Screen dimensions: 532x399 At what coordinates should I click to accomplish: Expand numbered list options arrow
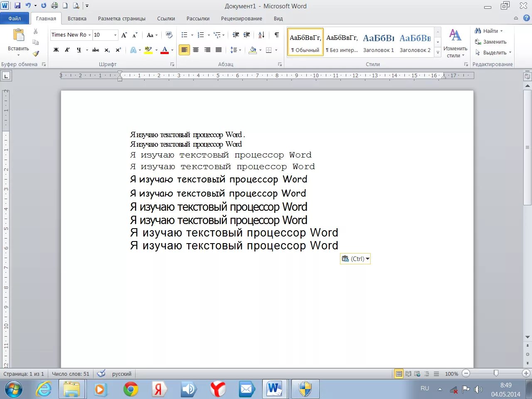209,35
